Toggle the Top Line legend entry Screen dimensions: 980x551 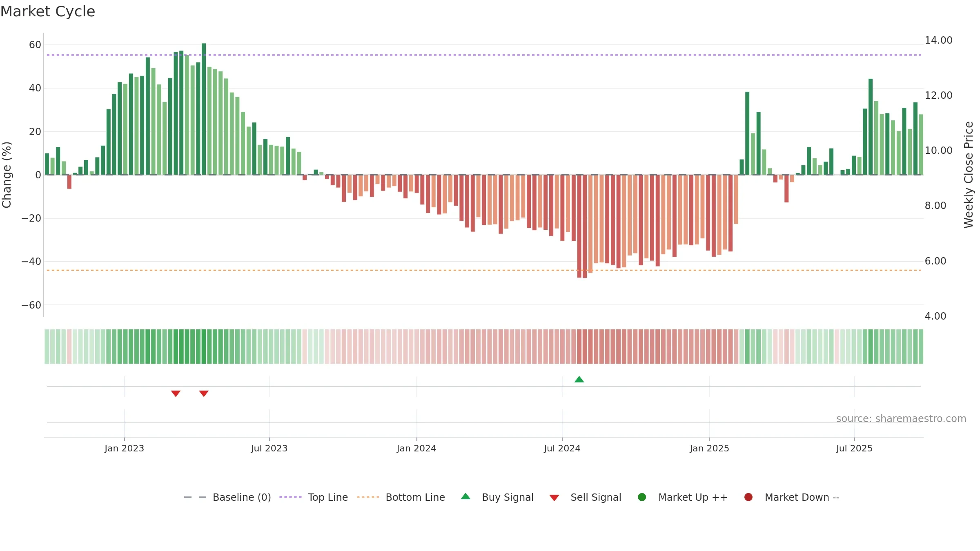[x=314, y=497]
